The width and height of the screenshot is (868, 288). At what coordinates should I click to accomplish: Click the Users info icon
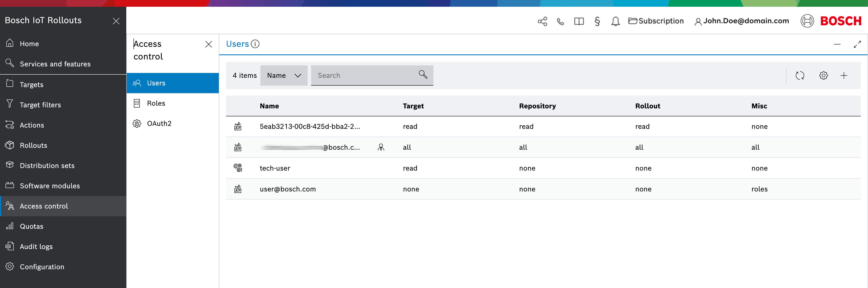(255, 44)
